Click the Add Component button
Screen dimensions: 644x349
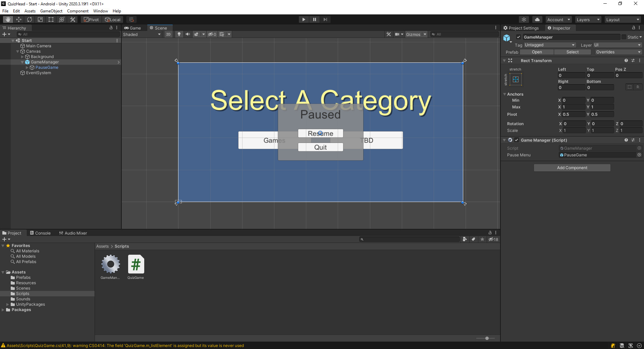coord(572,168)
